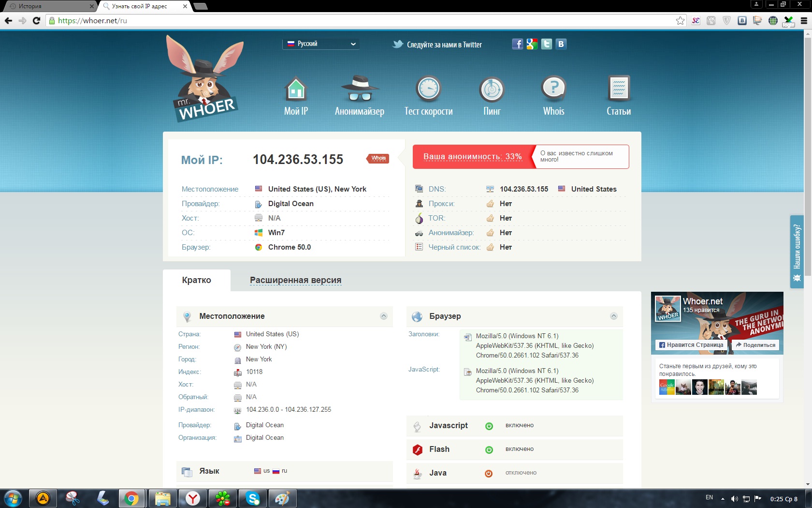
Task: Click the Ваша анонимность: 33% banner
Action: 473,157
